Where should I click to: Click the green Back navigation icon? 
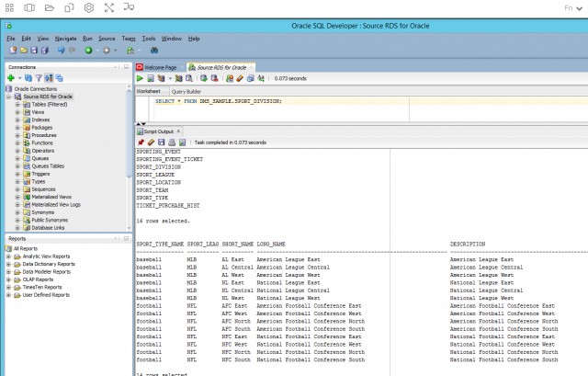(88, 51)
